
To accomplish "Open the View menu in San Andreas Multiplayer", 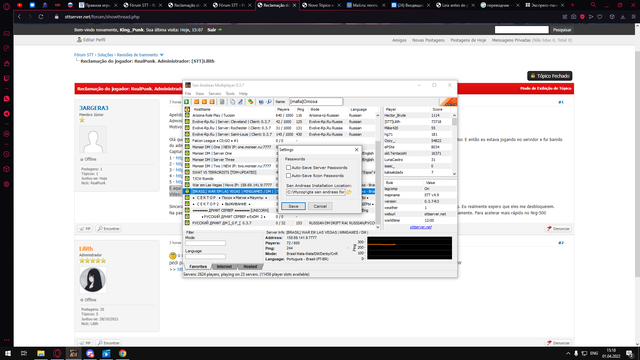I will click(200, 94).
